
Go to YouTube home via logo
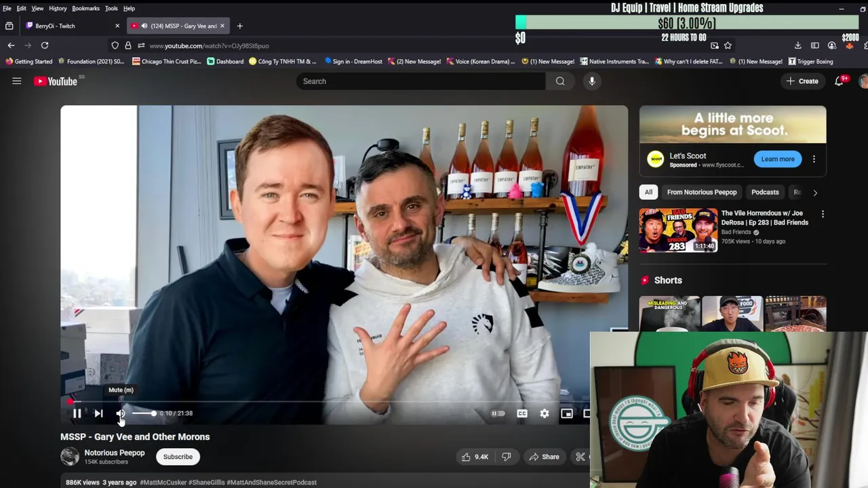57,81
